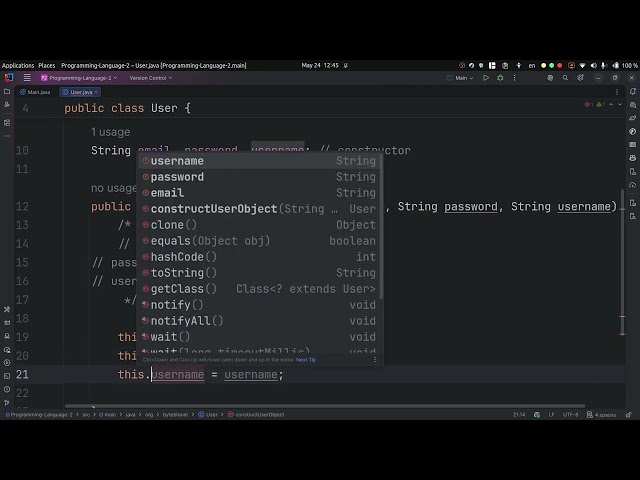Viewport: 640px width, 480px height.
Task: Click the horizontal editor scrollbar
Action: pyautogui.click(x=324, y=406)
